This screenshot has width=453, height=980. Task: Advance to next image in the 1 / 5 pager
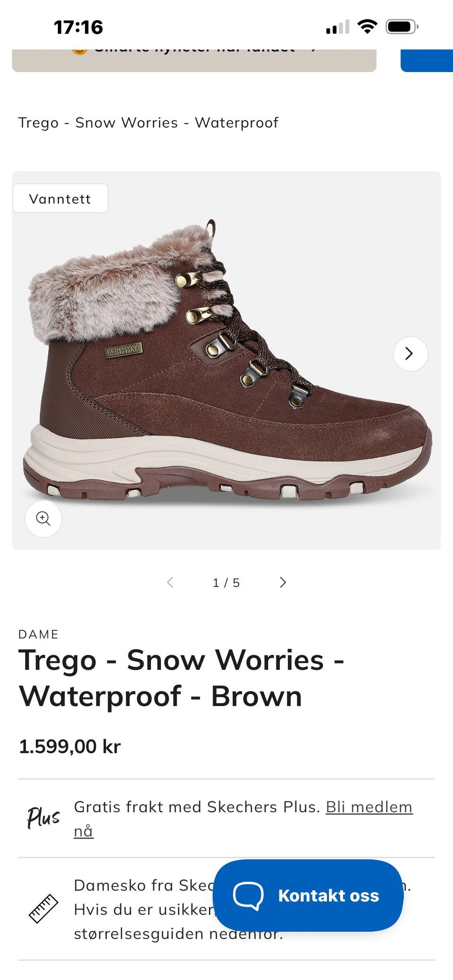coord(283,583)
